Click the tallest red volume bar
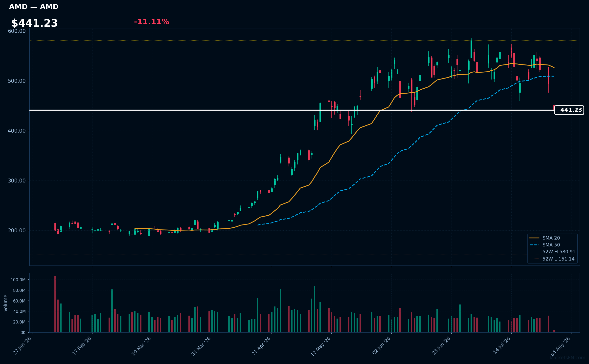Screen dimensions: 589x364 tap(55, 304)
